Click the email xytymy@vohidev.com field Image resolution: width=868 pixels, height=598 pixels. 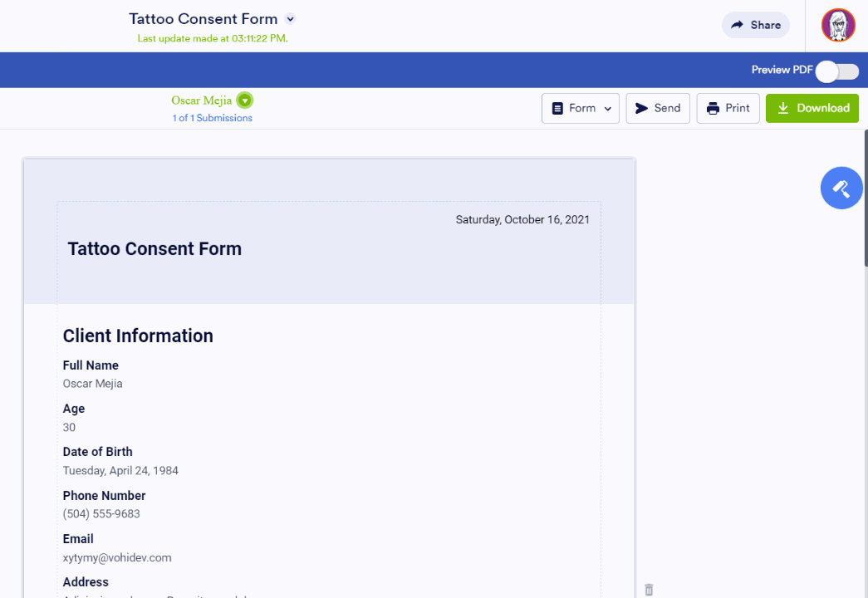[117, 557]
